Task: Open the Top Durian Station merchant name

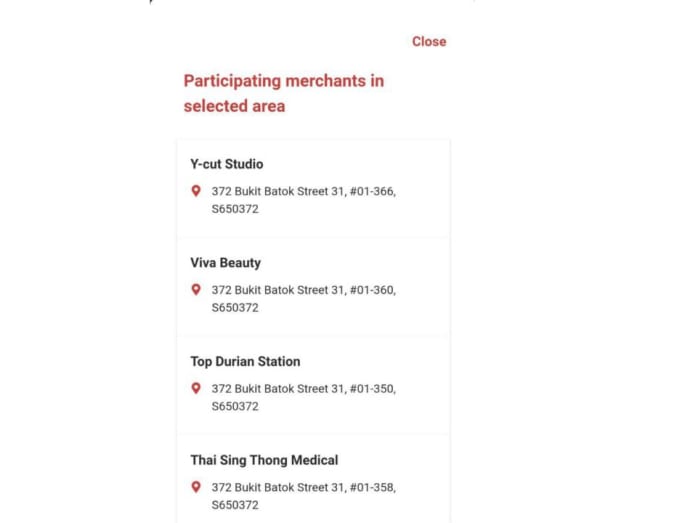Action: 245,362
